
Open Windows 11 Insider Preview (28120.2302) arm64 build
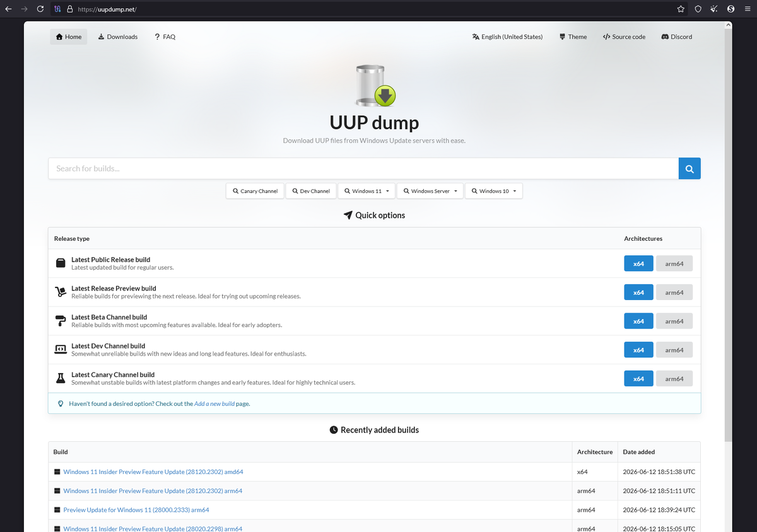(153, 491)
